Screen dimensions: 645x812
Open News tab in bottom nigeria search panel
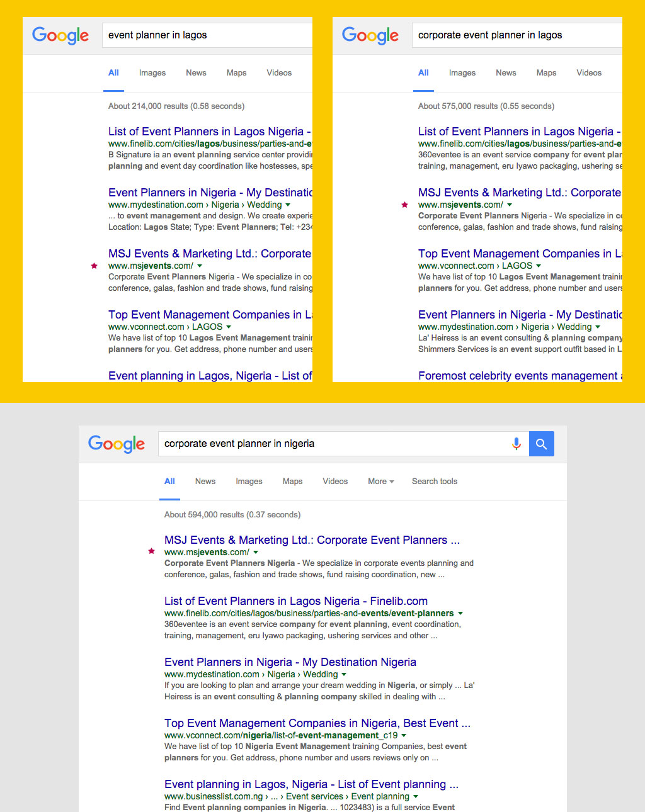[205, 482]
